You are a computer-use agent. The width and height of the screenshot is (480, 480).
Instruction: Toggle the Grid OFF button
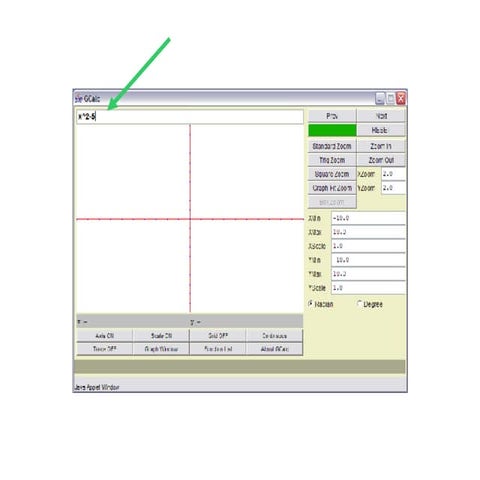(218, 336)
